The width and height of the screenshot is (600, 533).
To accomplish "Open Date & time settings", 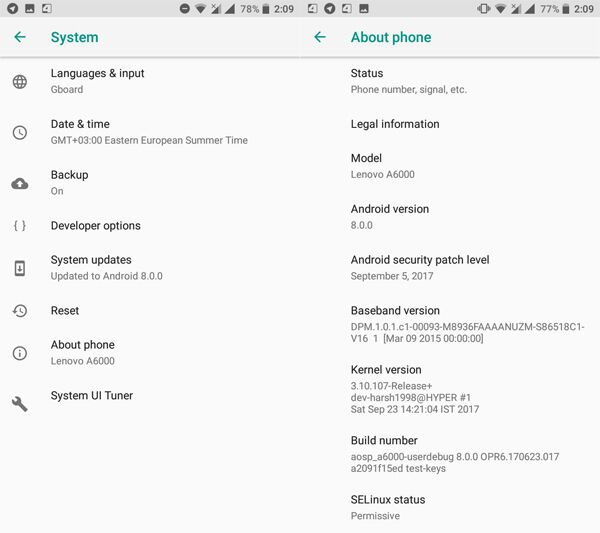I will tap(150, 132).
